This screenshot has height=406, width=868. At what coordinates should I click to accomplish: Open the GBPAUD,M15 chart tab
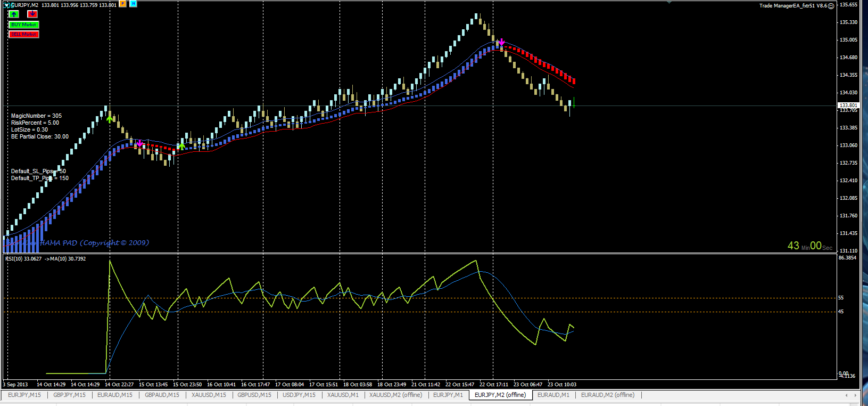pyautogui.click(x=162, y=395)
